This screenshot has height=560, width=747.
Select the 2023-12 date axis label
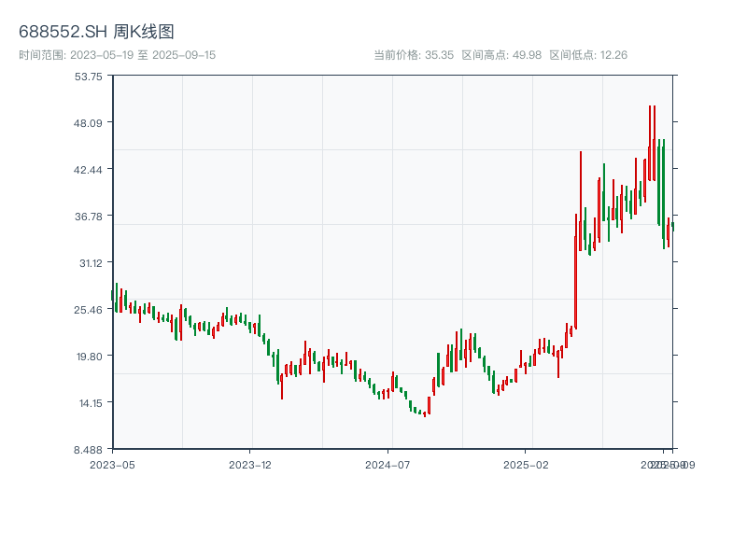[250, 464]
